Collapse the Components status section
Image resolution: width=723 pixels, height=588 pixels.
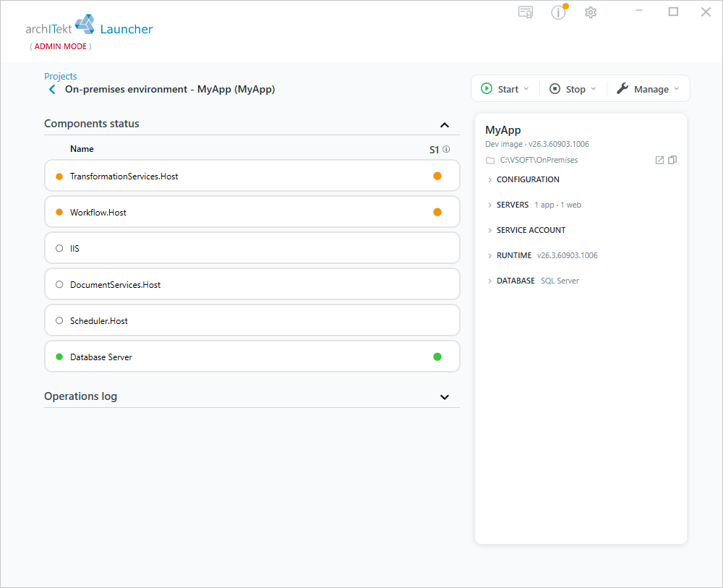[445, 125]
